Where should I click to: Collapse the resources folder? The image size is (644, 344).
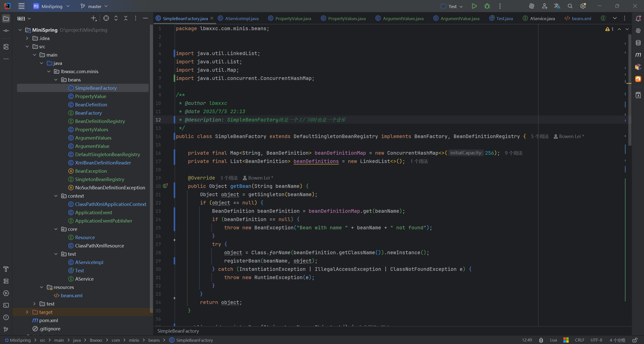click(42, 287)
